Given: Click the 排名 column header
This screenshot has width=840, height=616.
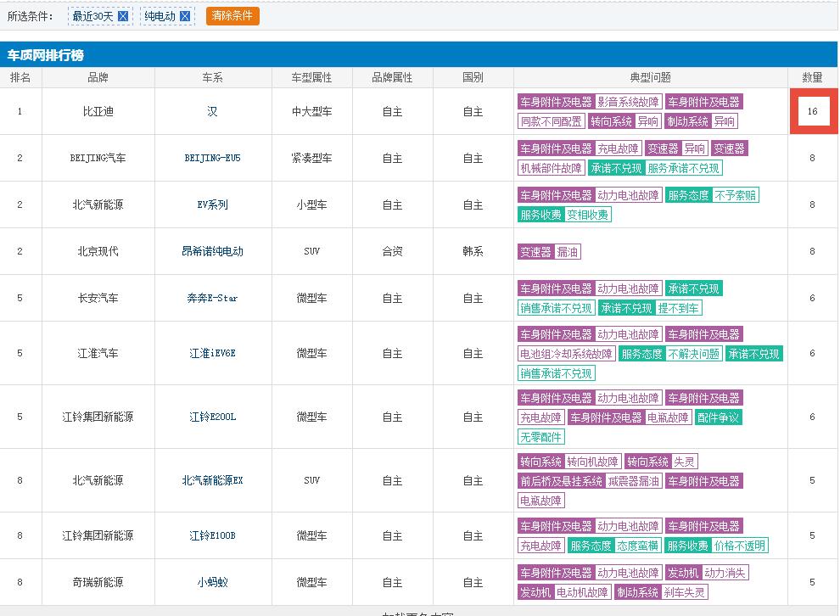Looking at the screenshot, I should click(x=20, y=78).
